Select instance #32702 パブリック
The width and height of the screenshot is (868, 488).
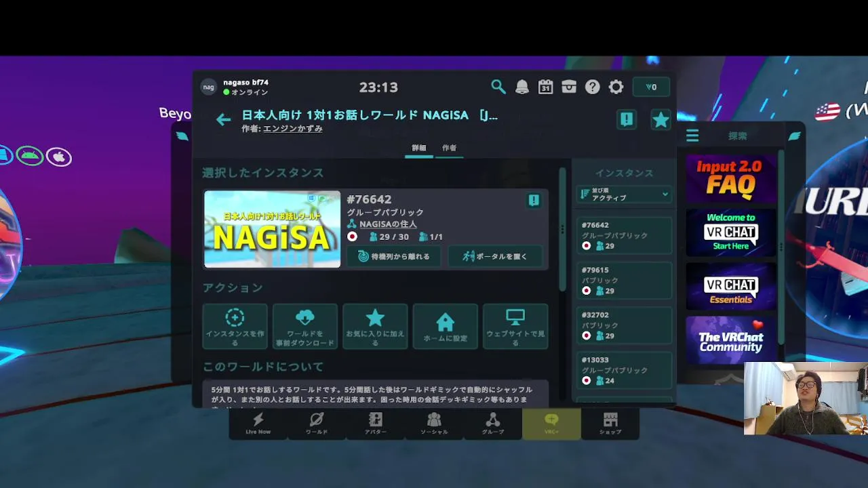(624, 325)
